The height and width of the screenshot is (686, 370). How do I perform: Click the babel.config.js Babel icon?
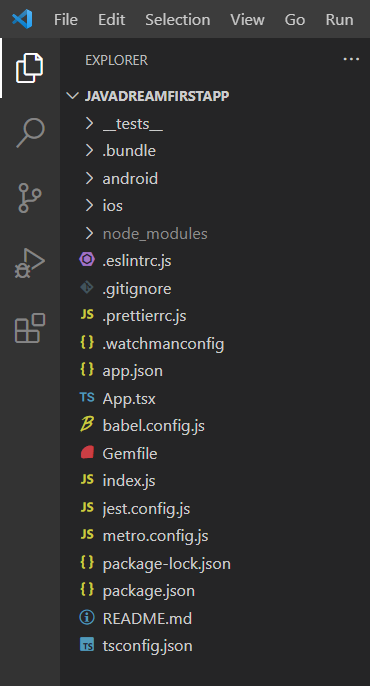click(87, 425)
